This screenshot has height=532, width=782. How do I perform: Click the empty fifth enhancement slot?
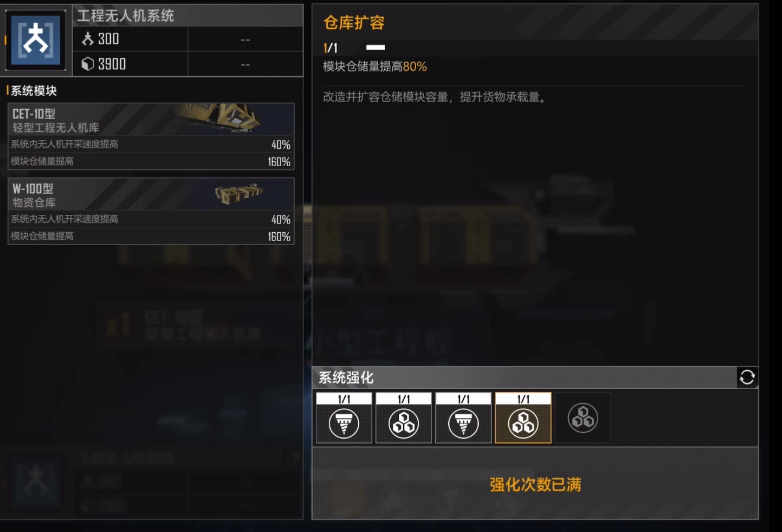583,418
